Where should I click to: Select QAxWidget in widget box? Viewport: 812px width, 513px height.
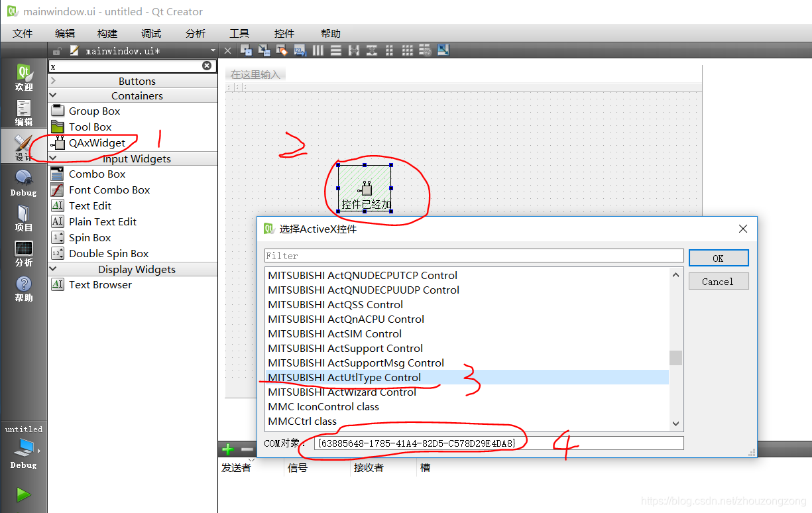pos(97,142)
